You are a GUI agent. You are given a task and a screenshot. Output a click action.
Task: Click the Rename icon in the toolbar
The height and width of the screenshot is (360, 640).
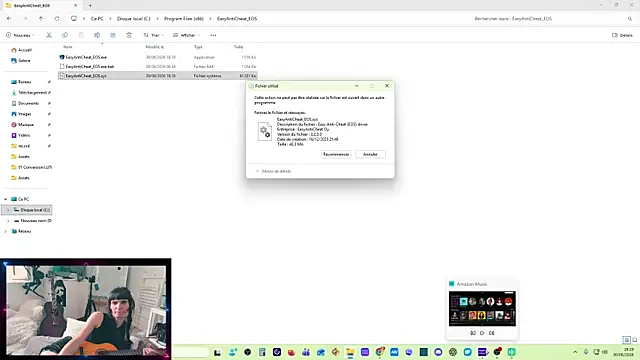[97, 35]
